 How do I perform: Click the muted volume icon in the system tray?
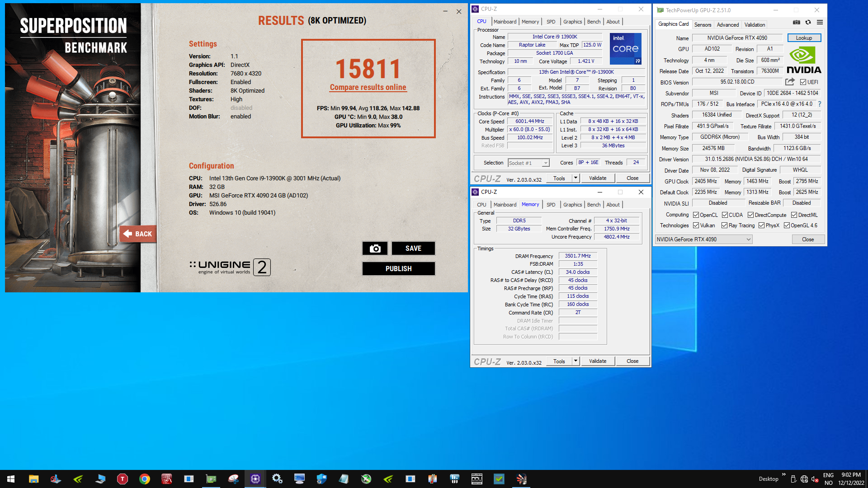pos(815,479)
